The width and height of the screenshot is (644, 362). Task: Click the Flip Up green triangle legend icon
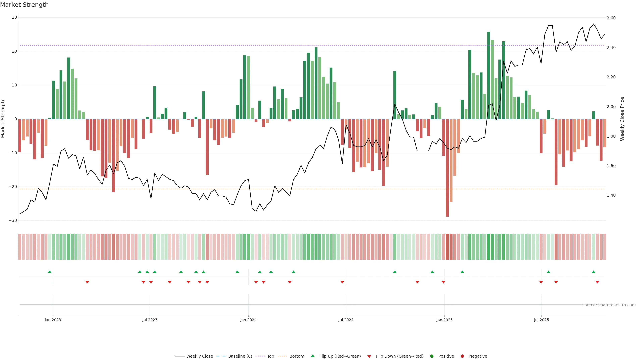pyautogui.click(x=312, y=356)
